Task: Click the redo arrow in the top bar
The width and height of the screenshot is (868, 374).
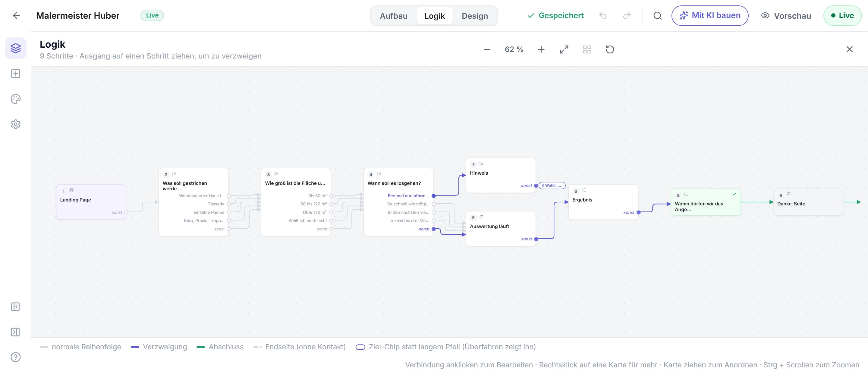Action: (x=627, y=16)
